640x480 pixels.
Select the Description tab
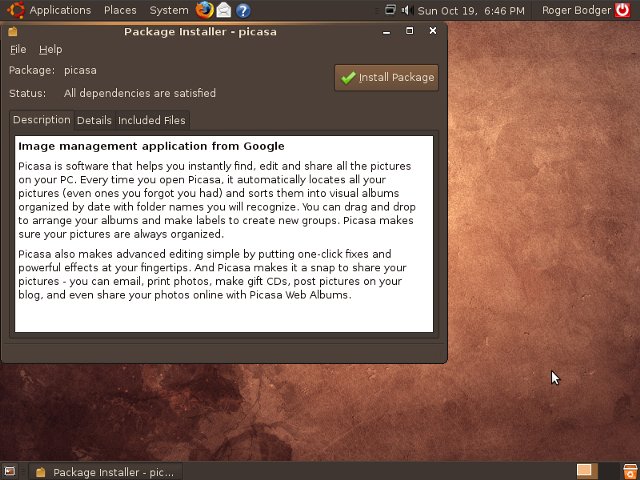42,120
